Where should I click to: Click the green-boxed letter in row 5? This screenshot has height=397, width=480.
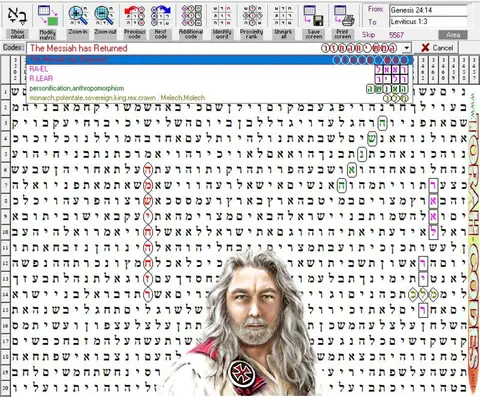[x=362, y=154]
